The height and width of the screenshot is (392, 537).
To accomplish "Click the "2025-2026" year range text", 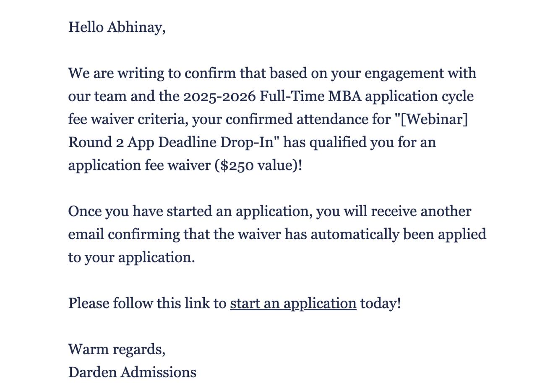I will pos(219,97).
